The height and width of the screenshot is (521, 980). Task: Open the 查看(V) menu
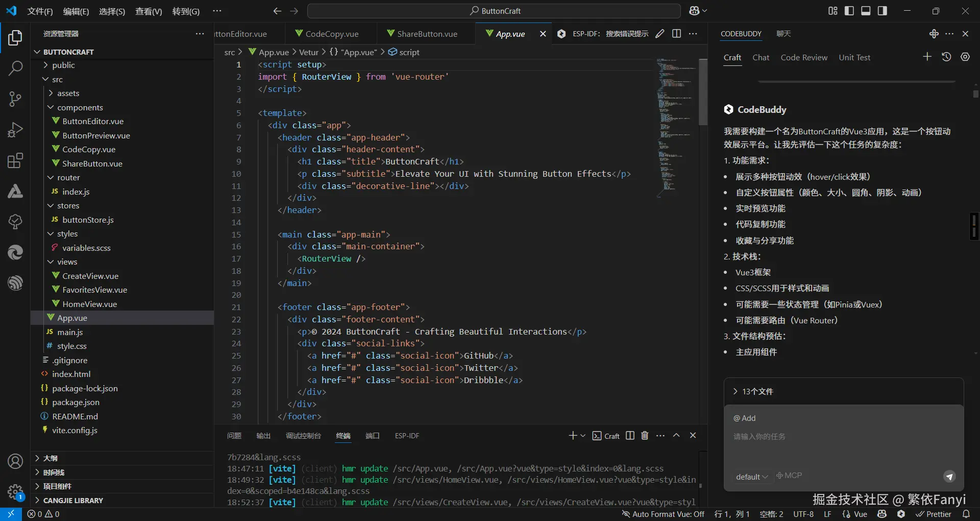tap(149, 11)
